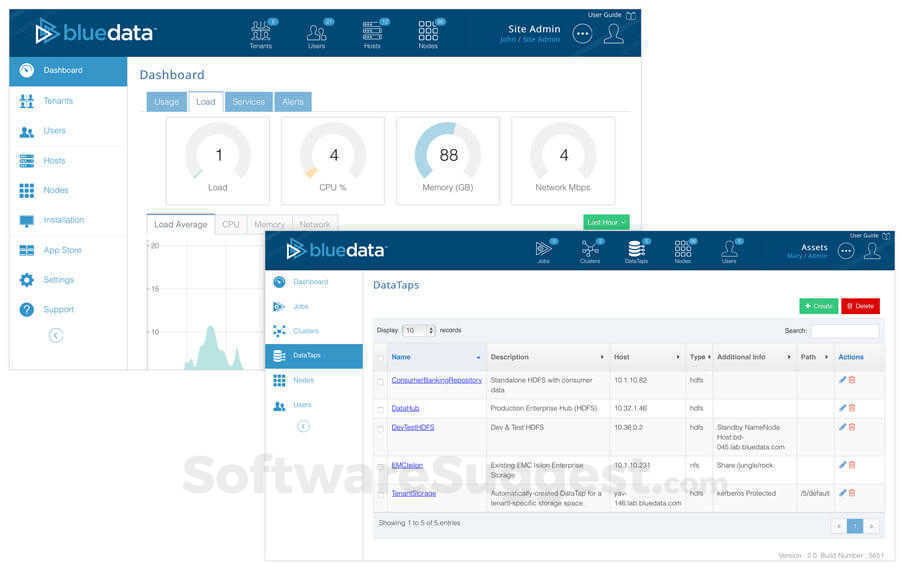Viewport: 909px width, 573px height.
Task: Select the Usage tab on Dashboard
Action: click(x=166, y=102)
